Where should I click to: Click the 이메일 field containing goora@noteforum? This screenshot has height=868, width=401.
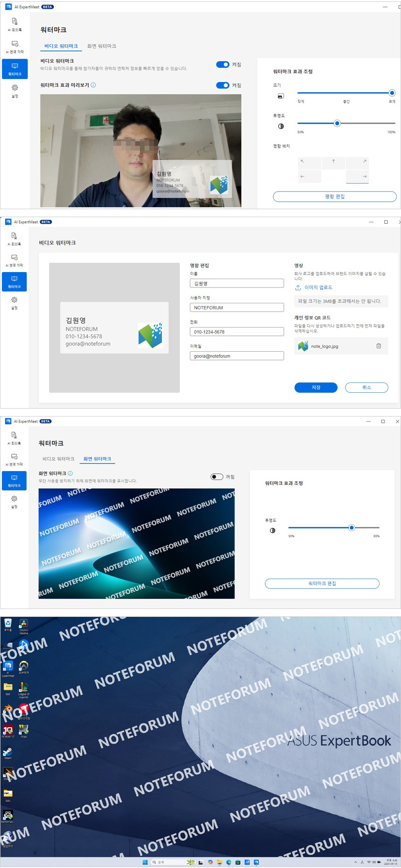tap(237, 356)
